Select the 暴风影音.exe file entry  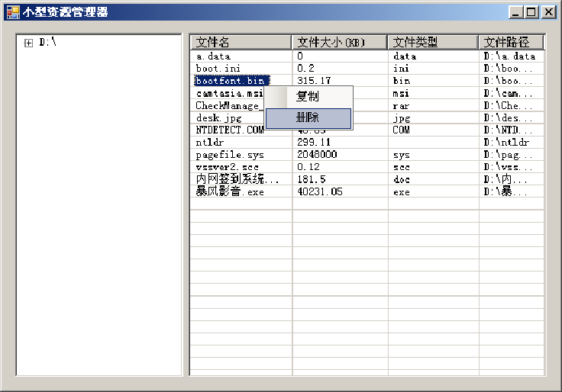[229, 191]
